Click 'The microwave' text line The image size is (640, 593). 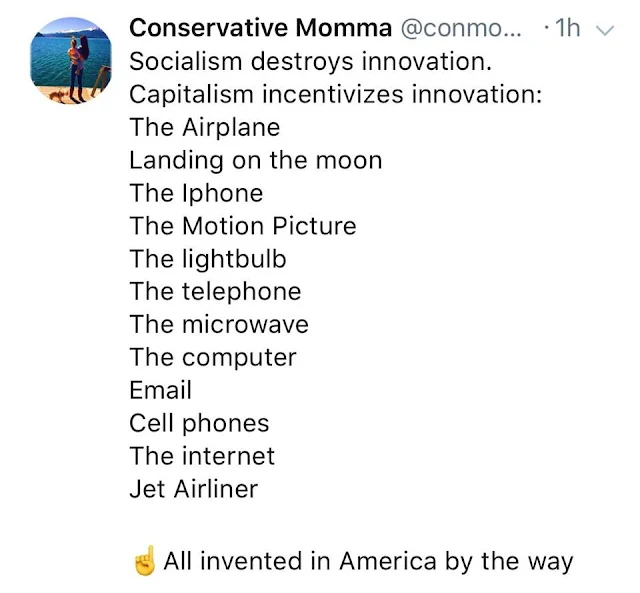tap(219, 325)
